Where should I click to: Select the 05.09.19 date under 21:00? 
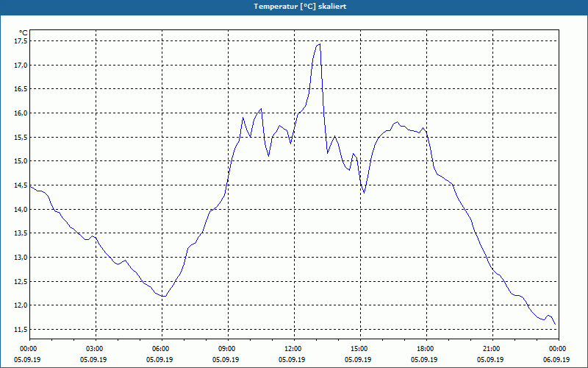[x=490, y=360]
